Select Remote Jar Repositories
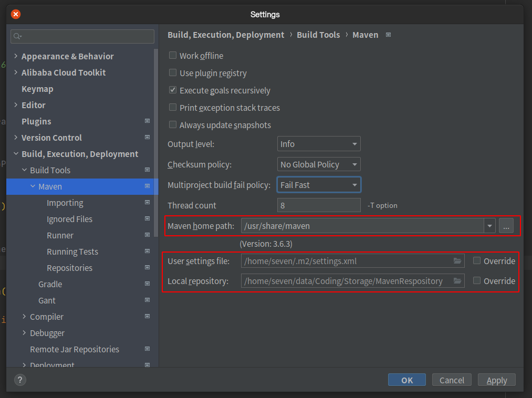Image resolution: width=532 pixels, height=398 pixels. pyautogui.click(x=75, y=350)
